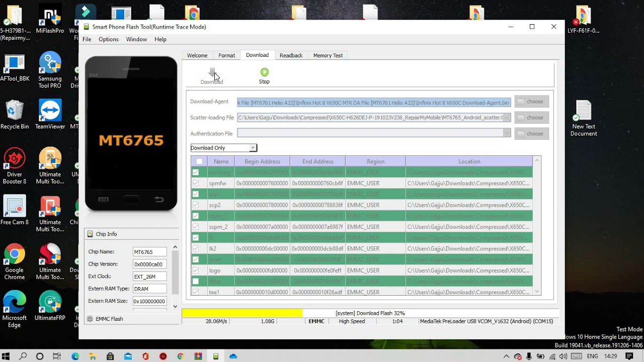Image resolution: width=644 pixels, height=362 pixels.
Task: Sort by the Begin Address column header
Action: click(x=262, y=161)
